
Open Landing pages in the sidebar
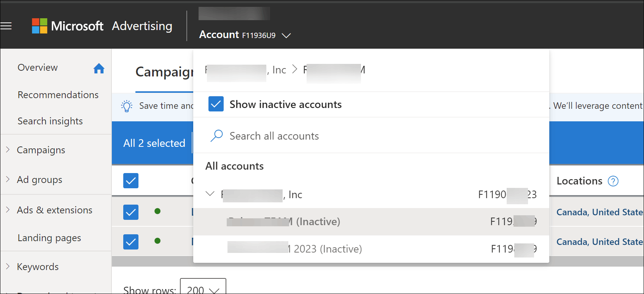tap(49, 238)
